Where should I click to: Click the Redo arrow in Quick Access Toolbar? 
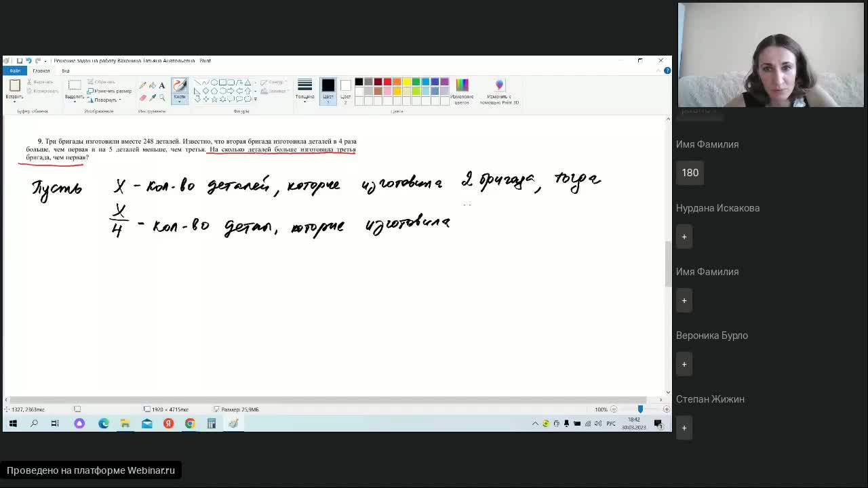(38, 61)
